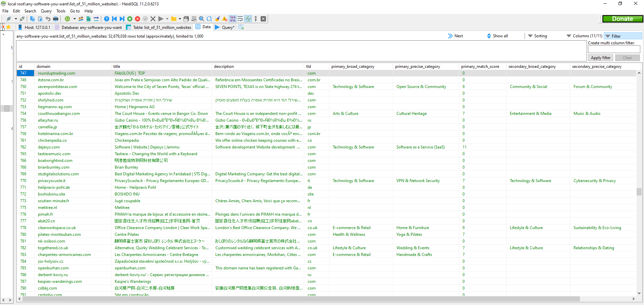Switch to the Query tab

[x=224, y=27]
